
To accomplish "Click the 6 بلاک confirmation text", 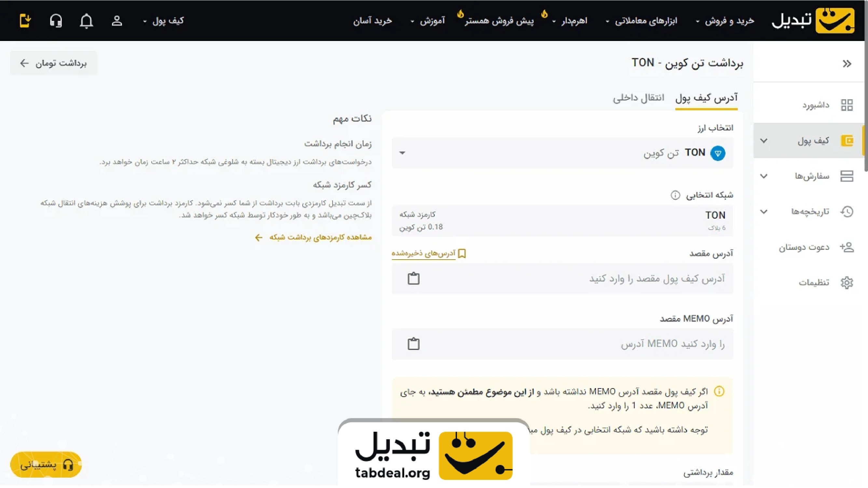I will pyautogui.click(x=717, y=228).
